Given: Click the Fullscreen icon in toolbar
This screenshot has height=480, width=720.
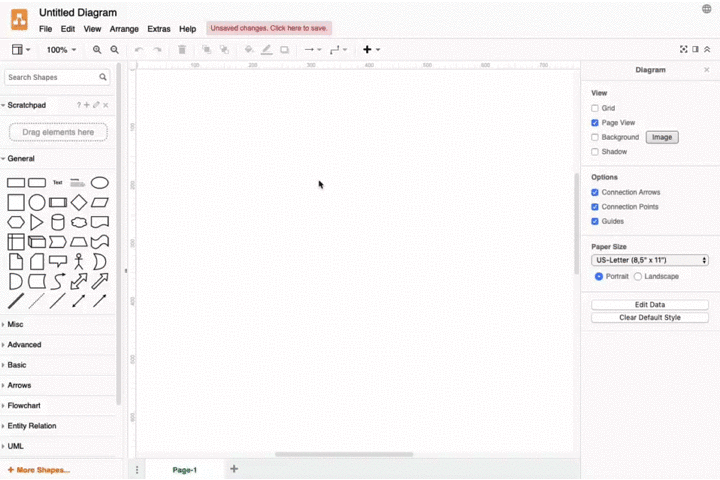Looking at the screenshot, I should tap(684, 49).
